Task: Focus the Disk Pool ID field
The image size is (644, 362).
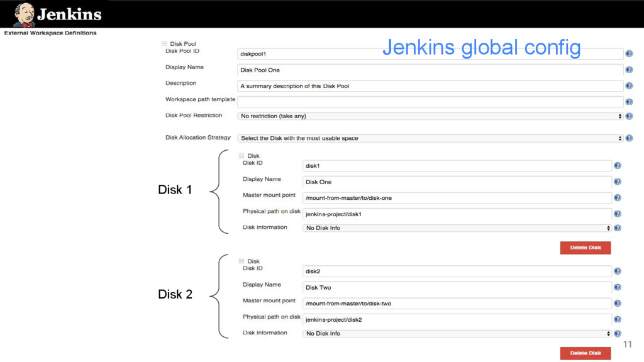Action: coord(430,54)
